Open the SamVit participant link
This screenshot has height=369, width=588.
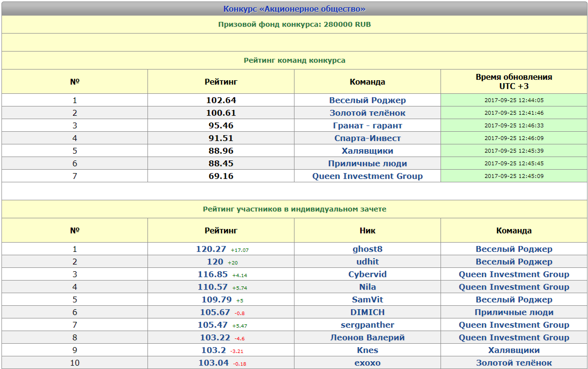367,299
